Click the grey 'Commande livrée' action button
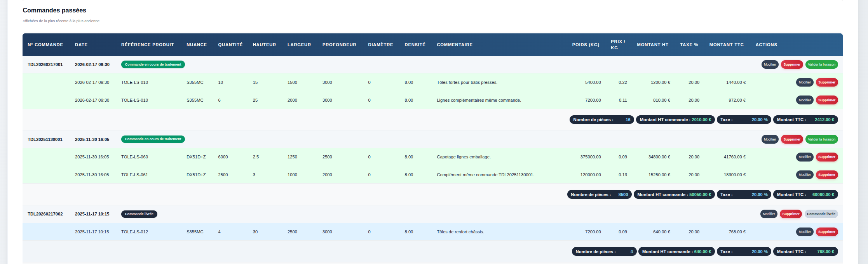 point(821,214)
